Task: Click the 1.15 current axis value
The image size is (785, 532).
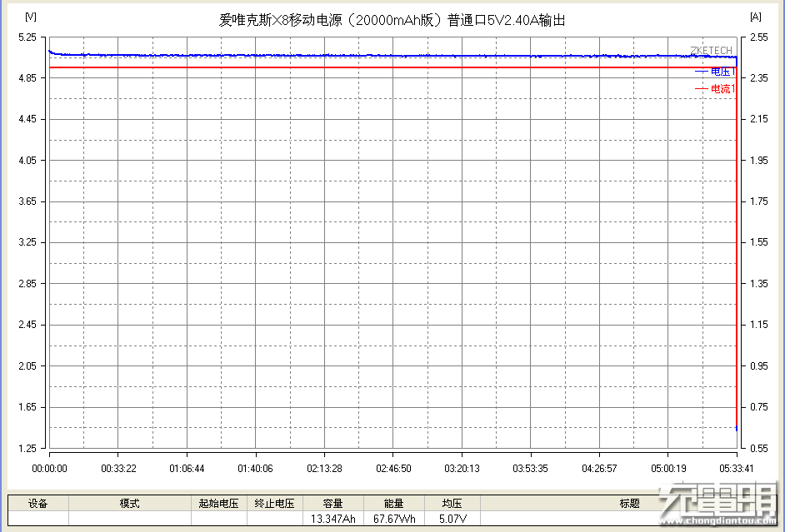Action: 759,325
